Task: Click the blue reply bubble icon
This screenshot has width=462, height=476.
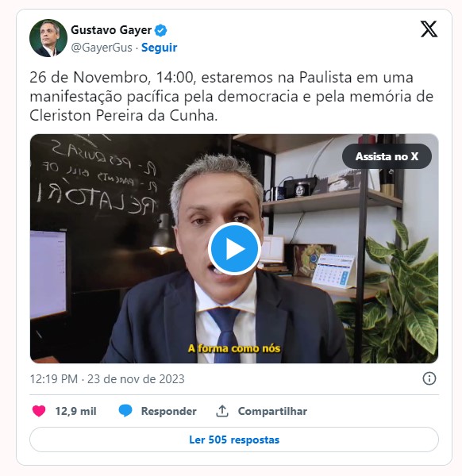Action: coord(125,411)
